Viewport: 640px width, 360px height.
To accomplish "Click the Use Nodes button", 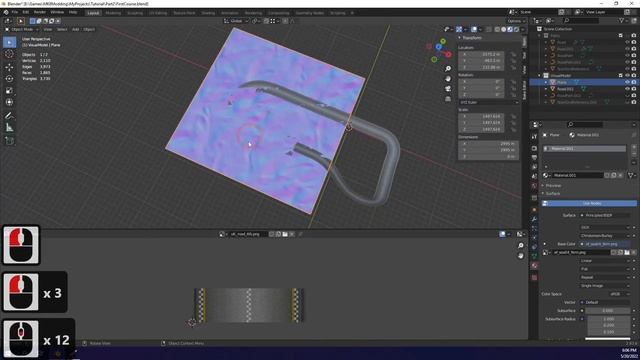I will coord(589,203).
